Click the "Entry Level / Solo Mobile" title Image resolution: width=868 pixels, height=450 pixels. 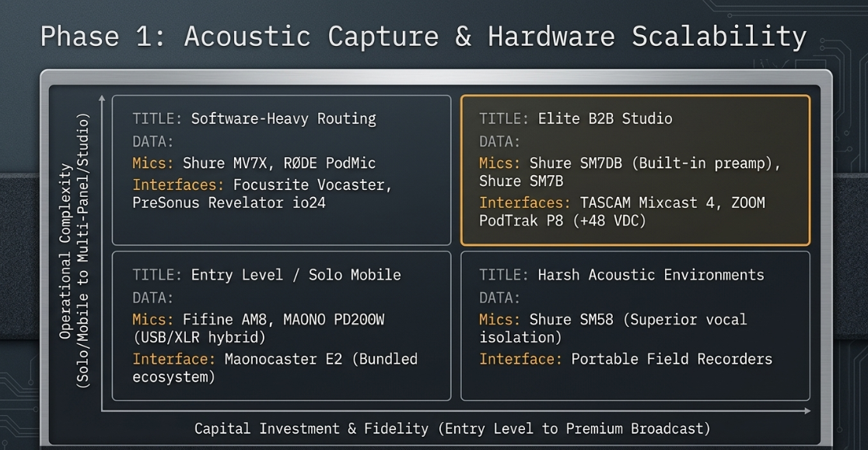tap(296, 275)
